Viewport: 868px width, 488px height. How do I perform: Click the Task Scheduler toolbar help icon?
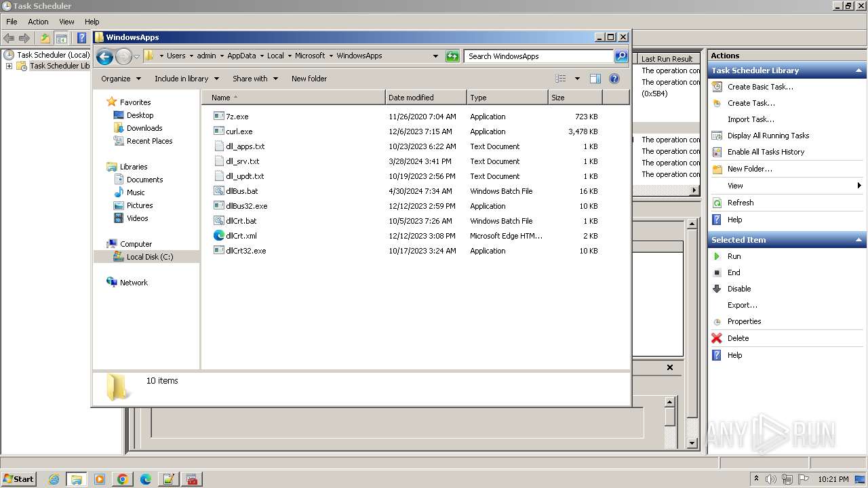81,38
